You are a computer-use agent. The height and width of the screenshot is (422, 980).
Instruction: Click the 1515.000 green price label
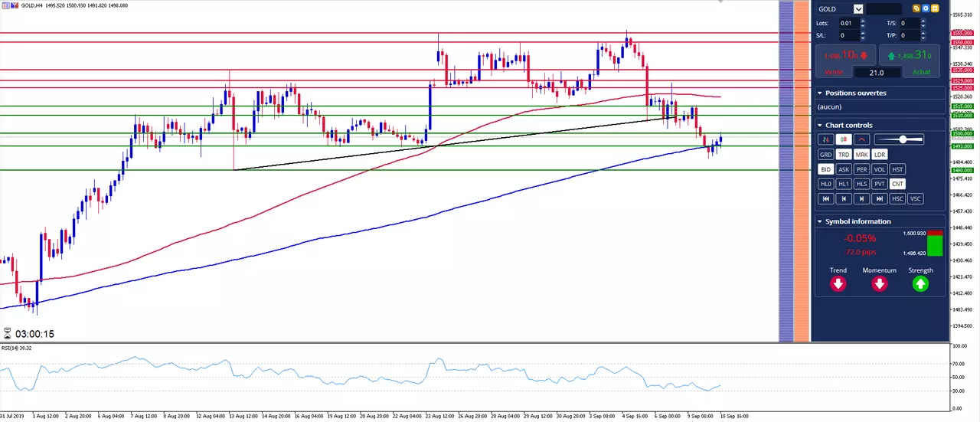(962, 106)
